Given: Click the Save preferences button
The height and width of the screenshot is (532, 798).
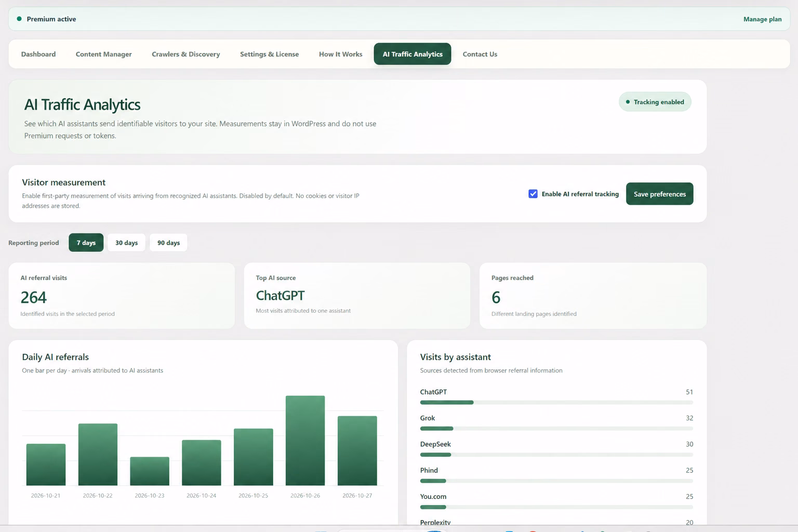Looking at the screenshot, I should pos(659,194).
